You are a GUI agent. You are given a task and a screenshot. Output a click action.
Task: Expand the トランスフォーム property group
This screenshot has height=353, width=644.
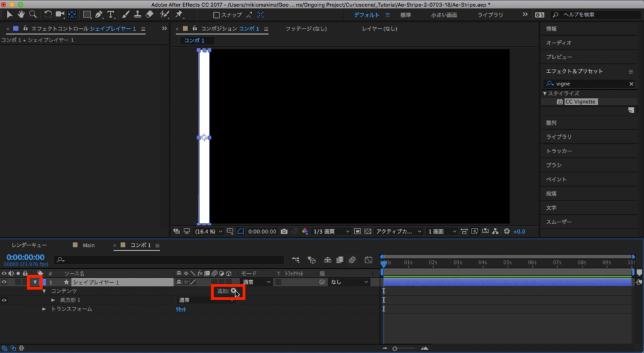44,309
